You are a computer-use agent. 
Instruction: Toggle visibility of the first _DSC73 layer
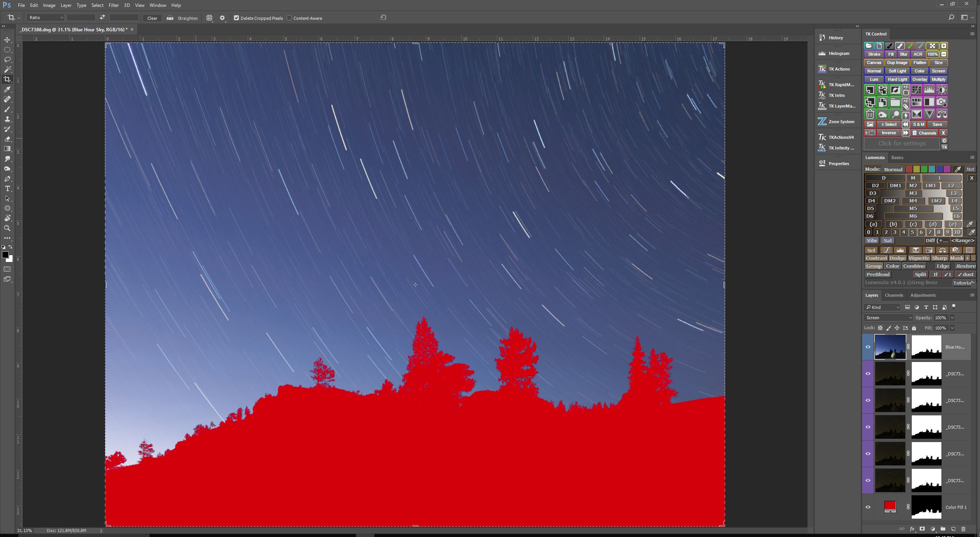868,374
